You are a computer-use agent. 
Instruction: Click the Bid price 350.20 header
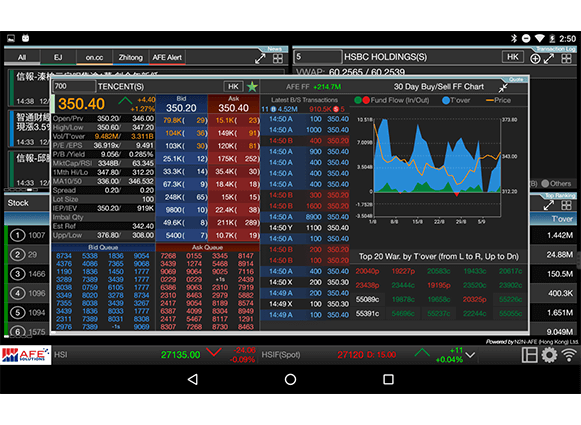pyautogui.click(x=181, y=104)
